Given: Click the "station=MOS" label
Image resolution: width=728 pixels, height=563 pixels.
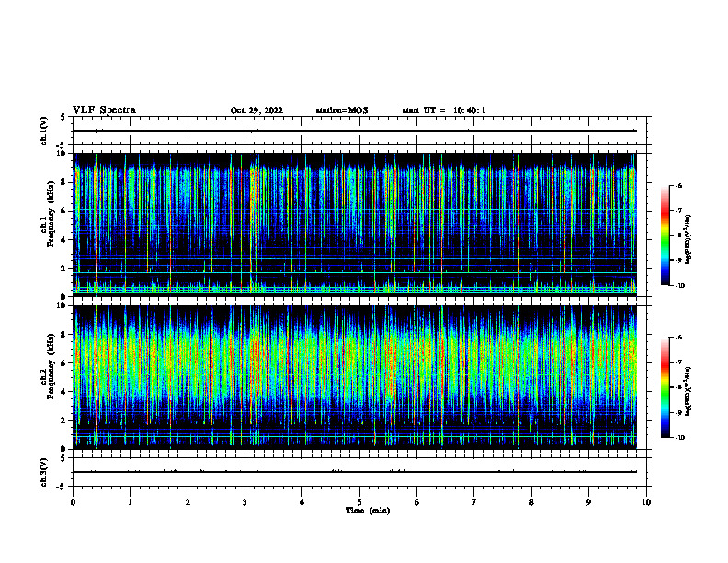Looking at the screenshot, I should [x=342, y=110].
